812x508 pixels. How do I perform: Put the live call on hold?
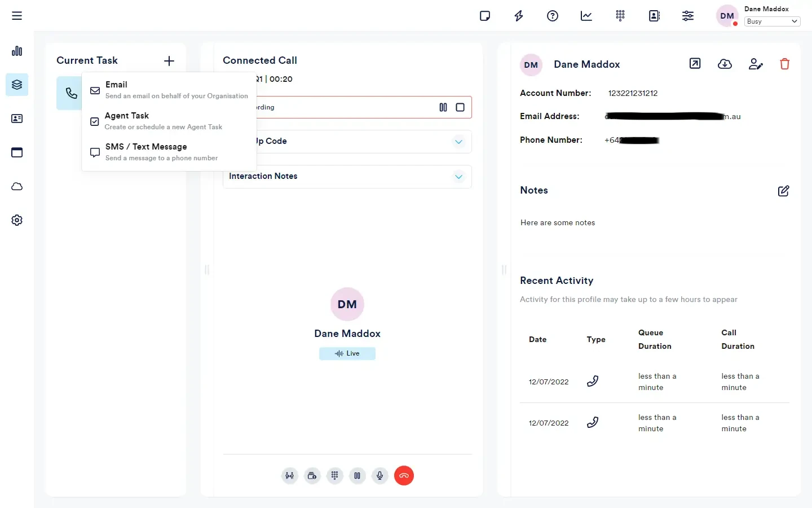click(358, 476)
